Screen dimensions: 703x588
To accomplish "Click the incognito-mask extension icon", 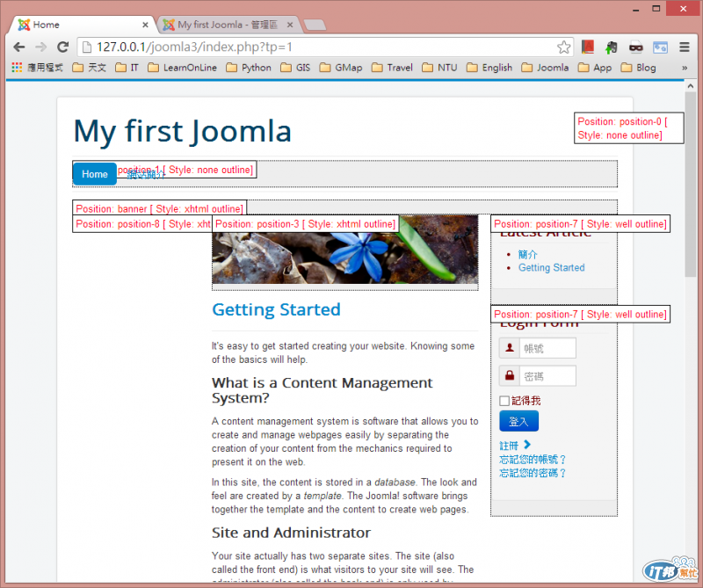I will tap(635, 47).
